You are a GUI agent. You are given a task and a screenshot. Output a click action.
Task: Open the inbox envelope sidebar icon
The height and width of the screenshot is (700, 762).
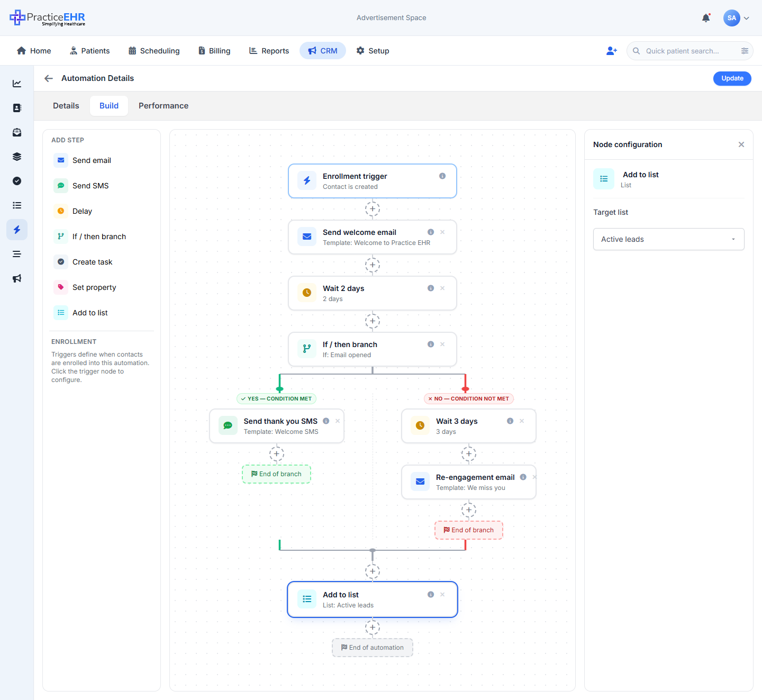[17, 132]
